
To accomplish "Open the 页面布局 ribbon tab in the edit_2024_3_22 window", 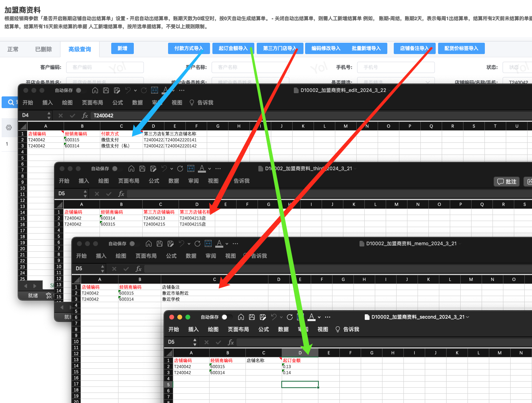I will point(92,103).
